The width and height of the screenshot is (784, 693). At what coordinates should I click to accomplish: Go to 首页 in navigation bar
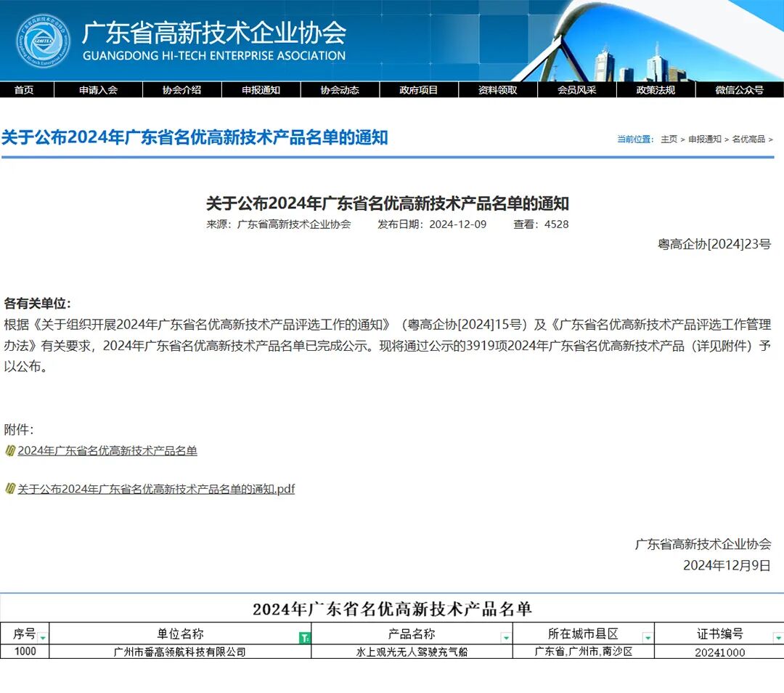[24, 90]
